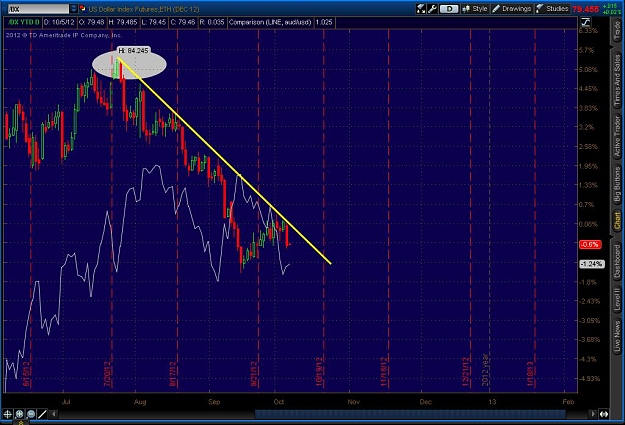The image size is (625, 425).
Task: Click the expand chart arrows icon
Action: point(421,9)
